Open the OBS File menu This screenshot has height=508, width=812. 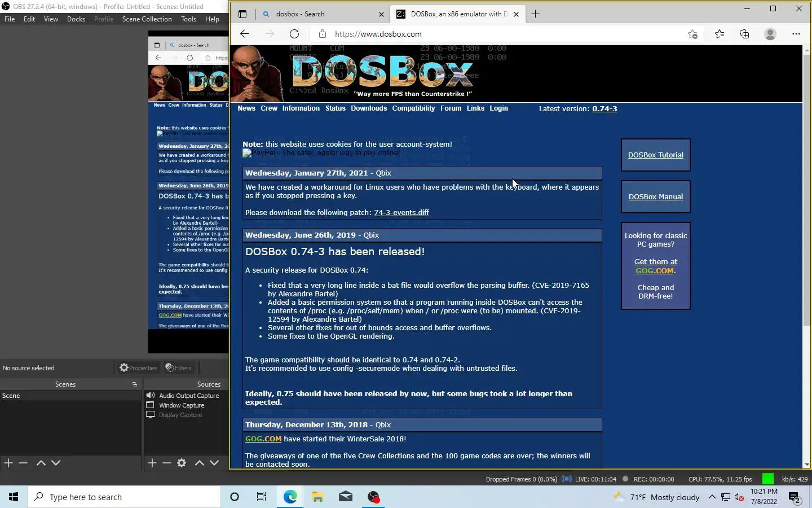pos(10,19)
